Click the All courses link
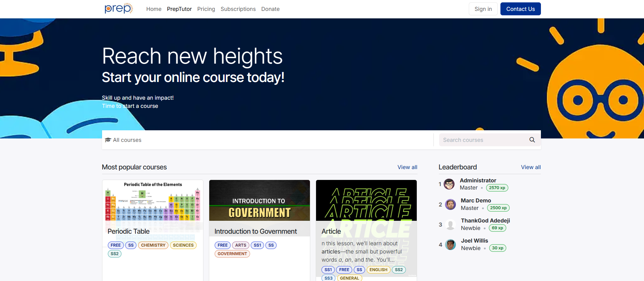 [x=123, y=140]
